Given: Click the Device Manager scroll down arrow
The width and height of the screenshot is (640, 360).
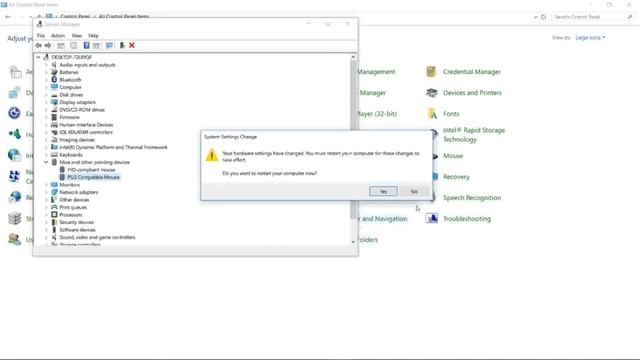Looking at the screenshot, I should coord(353,242).
